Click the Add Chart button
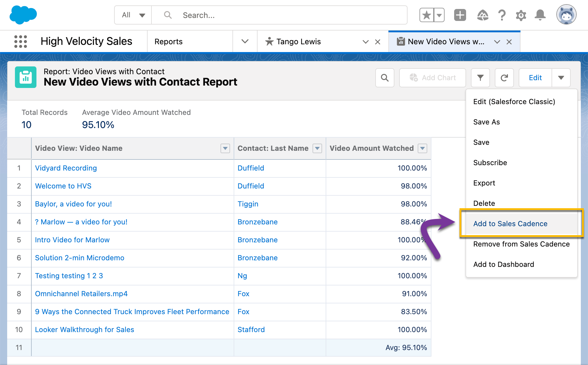Screen dimensions: 588x365 click(x=433, y=78)
